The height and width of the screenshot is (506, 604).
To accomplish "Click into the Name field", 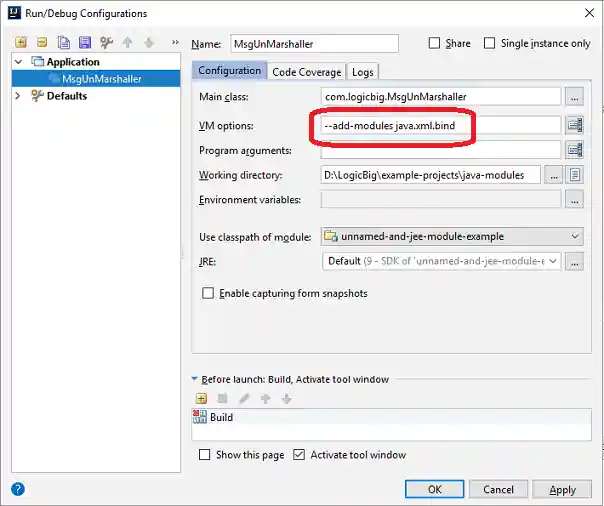I will (x=314, y=44).
